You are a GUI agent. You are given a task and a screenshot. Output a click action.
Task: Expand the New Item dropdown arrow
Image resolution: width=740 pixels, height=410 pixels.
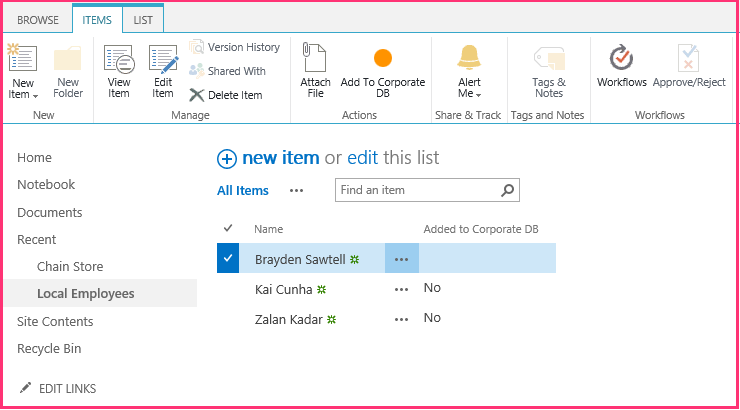click(35, 96)
